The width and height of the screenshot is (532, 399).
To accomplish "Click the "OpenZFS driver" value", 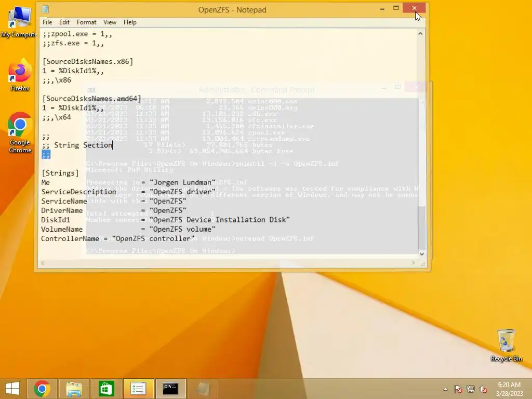I will 182,192.
